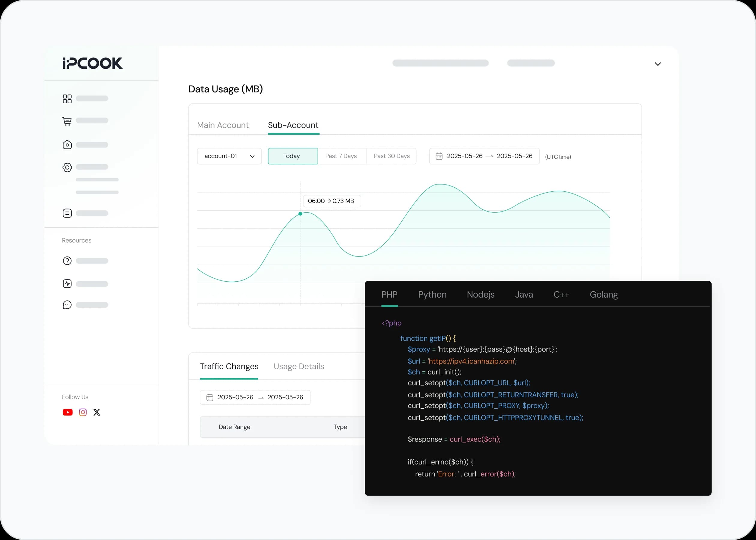
Task: Open the X (Twitter) social link
Action: (97, 412)
